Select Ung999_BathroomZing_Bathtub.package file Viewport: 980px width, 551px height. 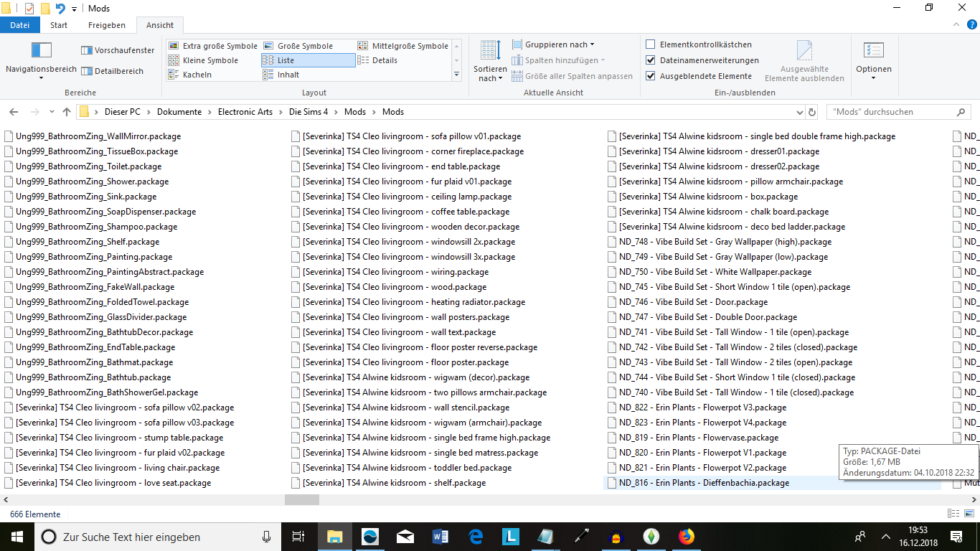pos(88,377)
